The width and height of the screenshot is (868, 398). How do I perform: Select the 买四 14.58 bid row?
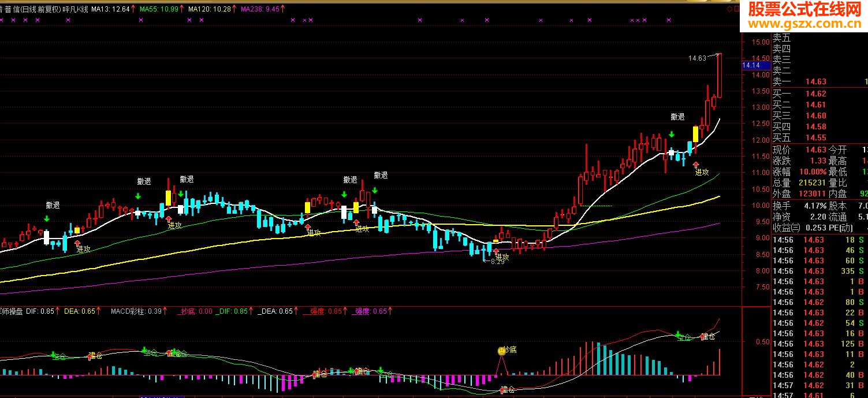pyautogui.click(x=820, y=127)
